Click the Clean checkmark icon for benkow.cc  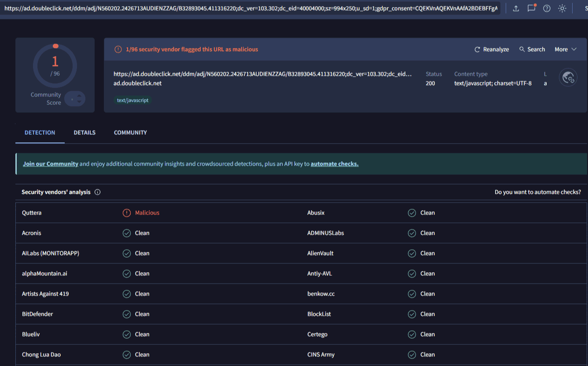click(412, 294)
